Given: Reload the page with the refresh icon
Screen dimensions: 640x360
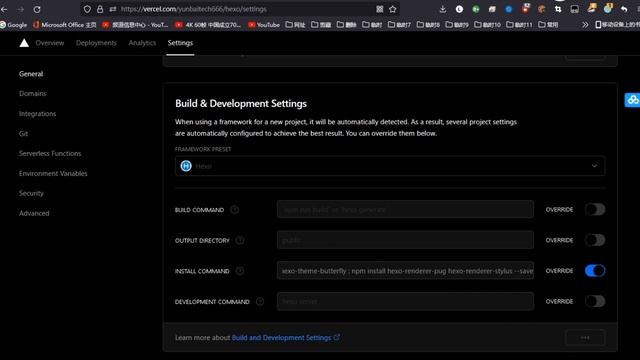Looking at the screenshot, I should (37, 9).
